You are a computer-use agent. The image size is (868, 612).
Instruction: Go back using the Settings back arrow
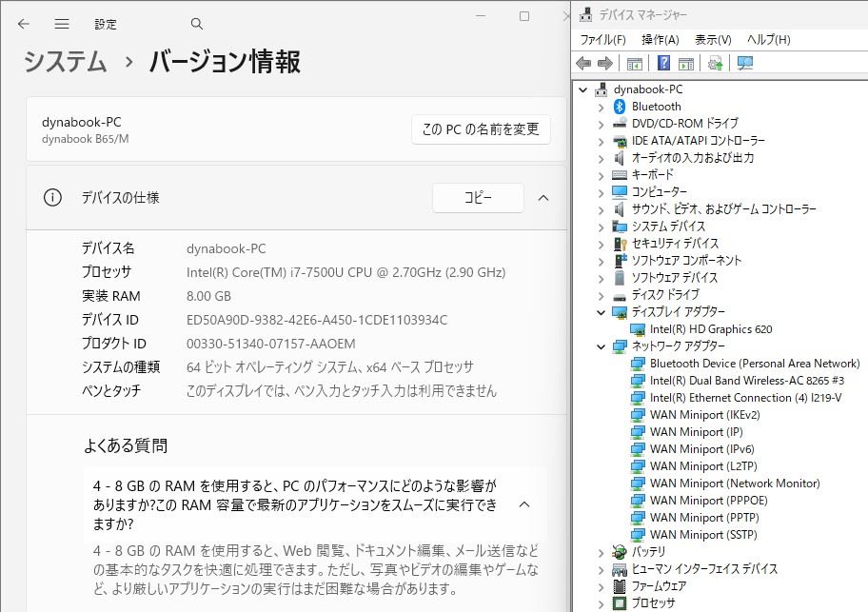(x=24, y=24)
